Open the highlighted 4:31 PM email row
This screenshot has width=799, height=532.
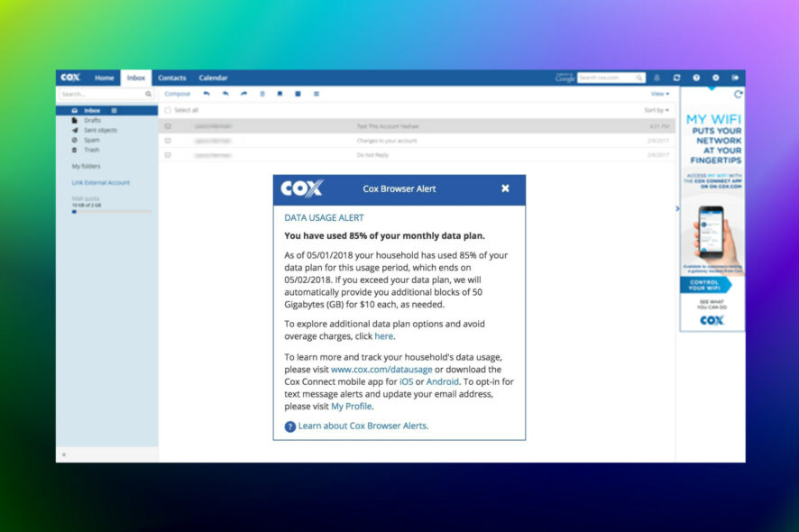[x=417, y=126]
